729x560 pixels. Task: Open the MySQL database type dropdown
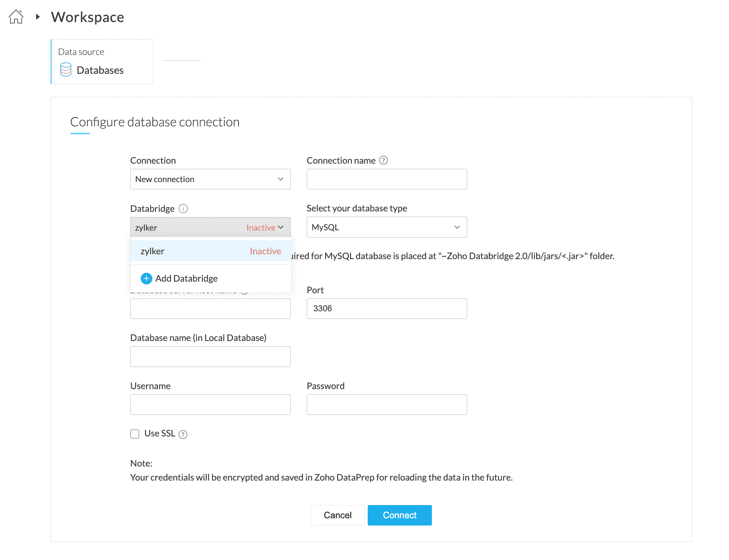click(387, 227)
